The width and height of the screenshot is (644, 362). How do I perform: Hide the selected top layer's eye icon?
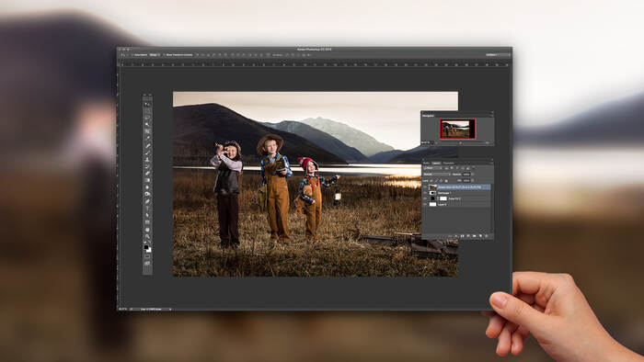(x=425, y=187)
